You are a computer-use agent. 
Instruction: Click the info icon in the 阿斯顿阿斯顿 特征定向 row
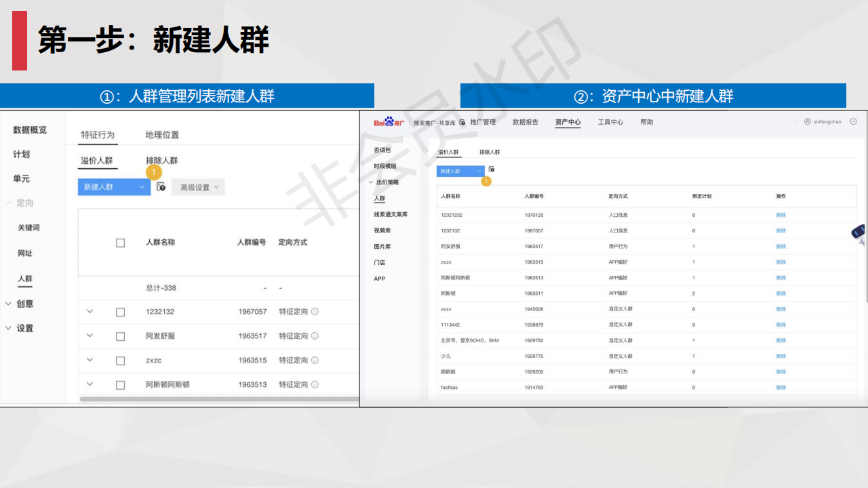pos(315,385)
